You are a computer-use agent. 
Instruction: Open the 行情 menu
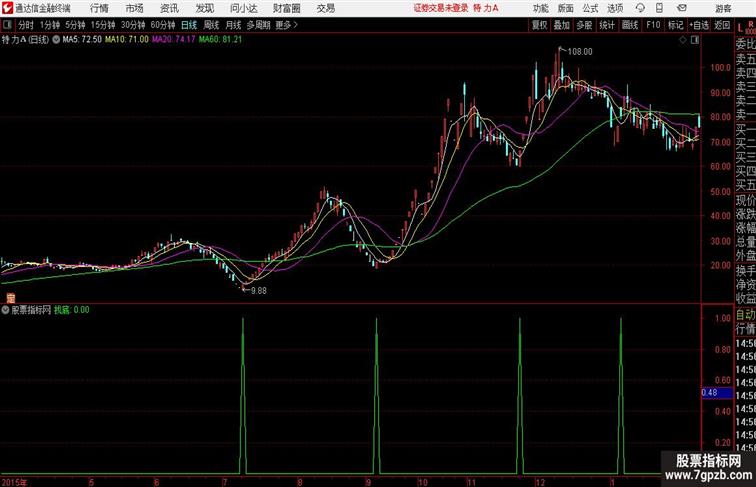click(x=99, y=8)
